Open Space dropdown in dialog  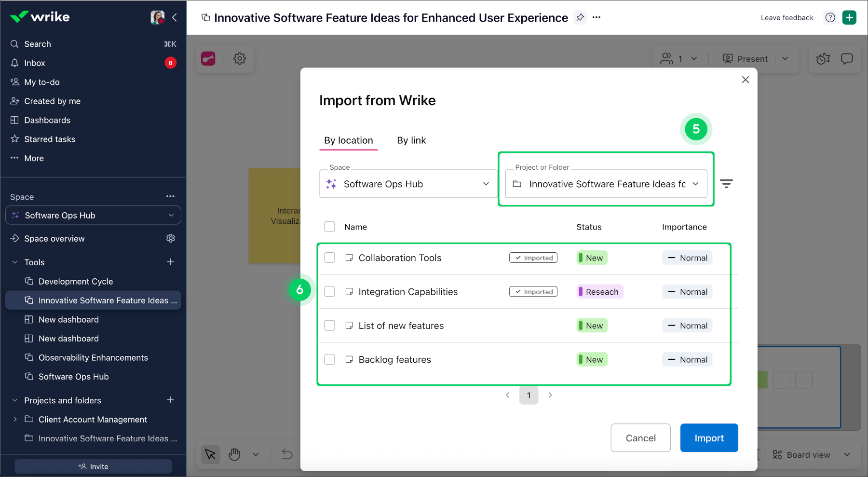click(408, 184)
